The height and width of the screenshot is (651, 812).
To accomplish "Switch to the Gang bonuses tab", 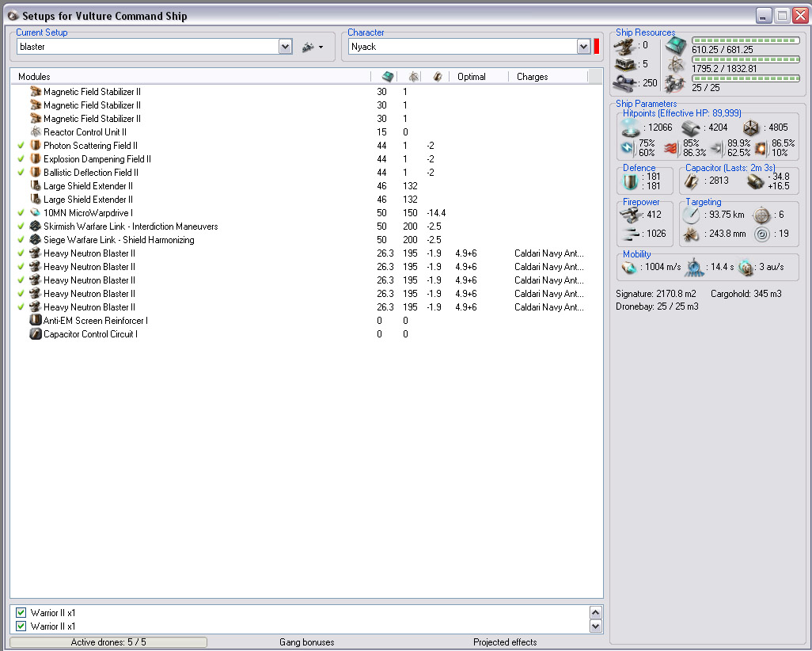I will coord(306,642).
